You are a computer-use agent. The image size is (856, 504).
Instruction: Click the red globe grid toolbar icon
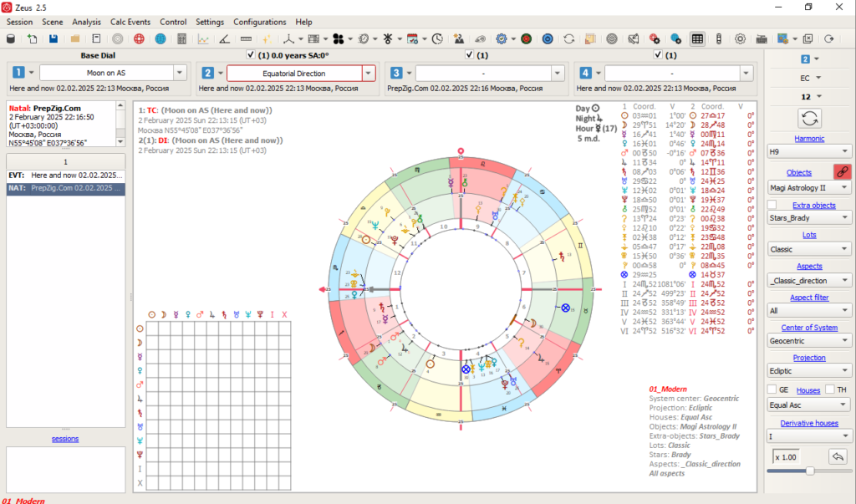(x=140, y=38)
